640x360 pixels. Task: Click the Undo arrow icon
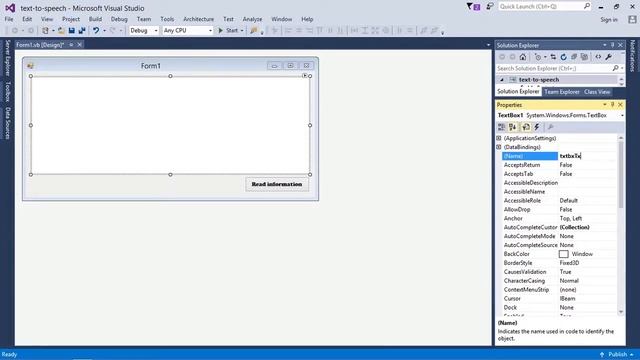[96, 31]
